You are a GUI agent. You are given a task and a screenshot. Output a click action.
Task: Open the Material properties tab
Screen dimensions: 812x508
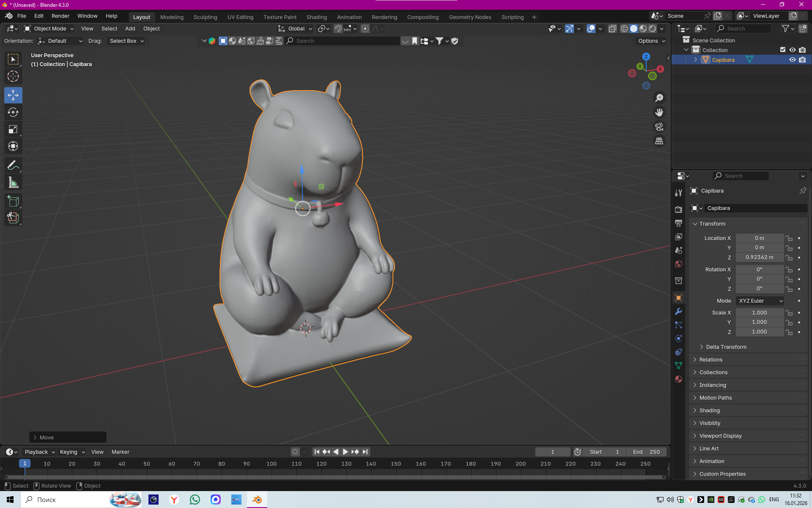tap(678, 379)
